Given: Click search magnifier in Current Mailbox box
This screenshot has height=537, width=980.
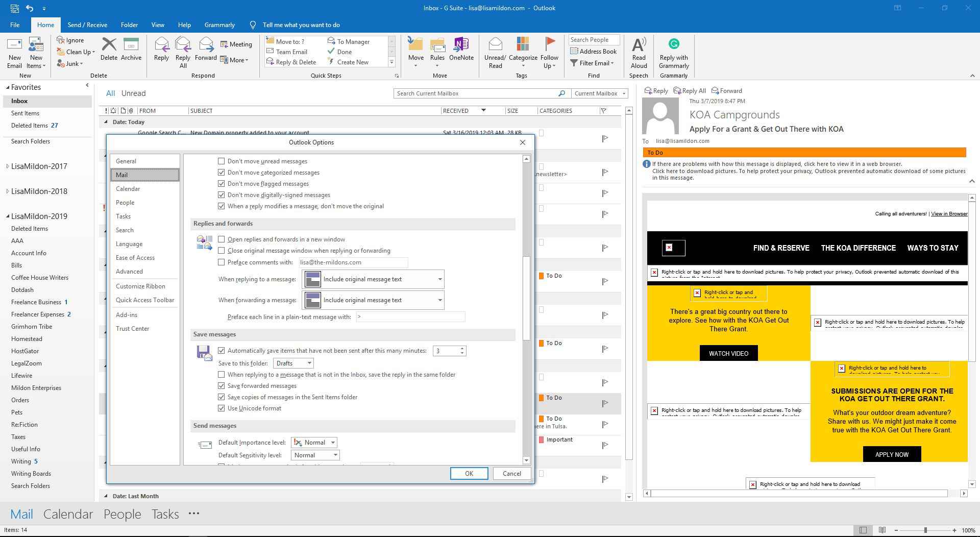Looking at the screenshot, I should (x=561, y=93).
